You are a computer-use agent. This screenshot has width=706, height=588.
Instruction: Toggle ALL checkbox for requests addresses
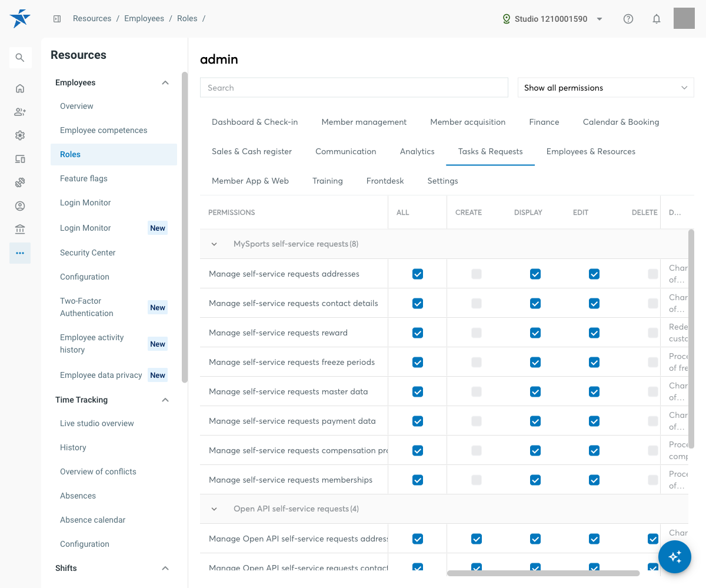point(418,274)
